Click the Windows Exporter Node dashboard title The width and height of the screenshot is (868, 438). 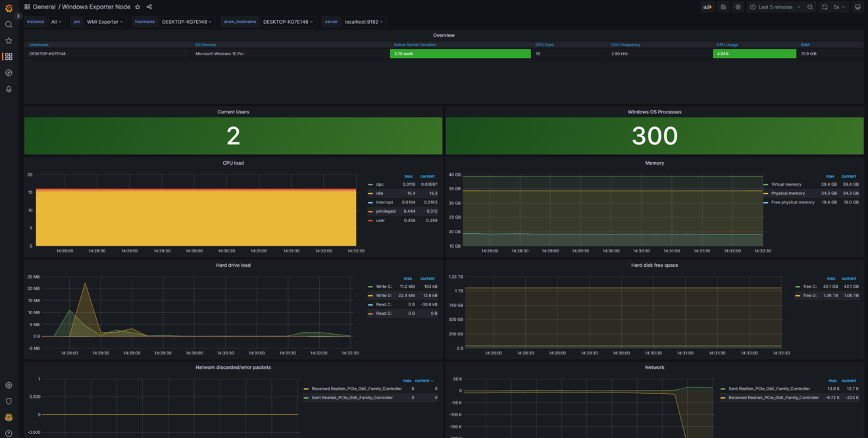point(96,7)
